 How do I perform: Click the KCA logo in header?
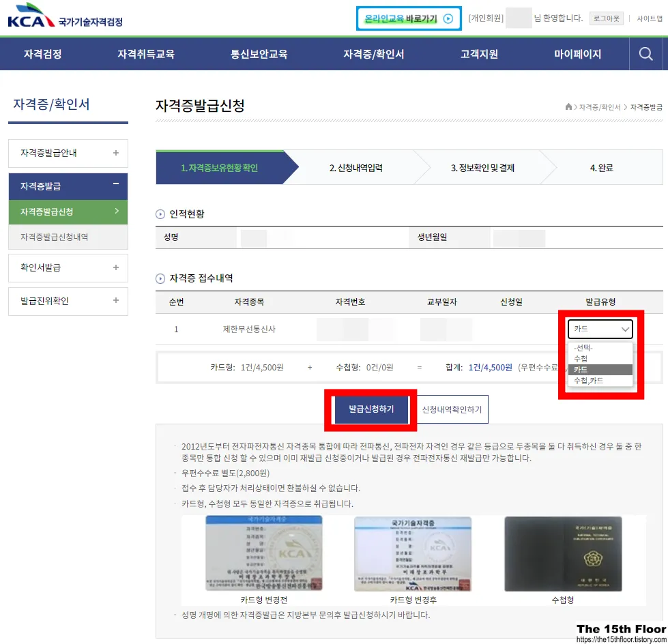(66, 16)
